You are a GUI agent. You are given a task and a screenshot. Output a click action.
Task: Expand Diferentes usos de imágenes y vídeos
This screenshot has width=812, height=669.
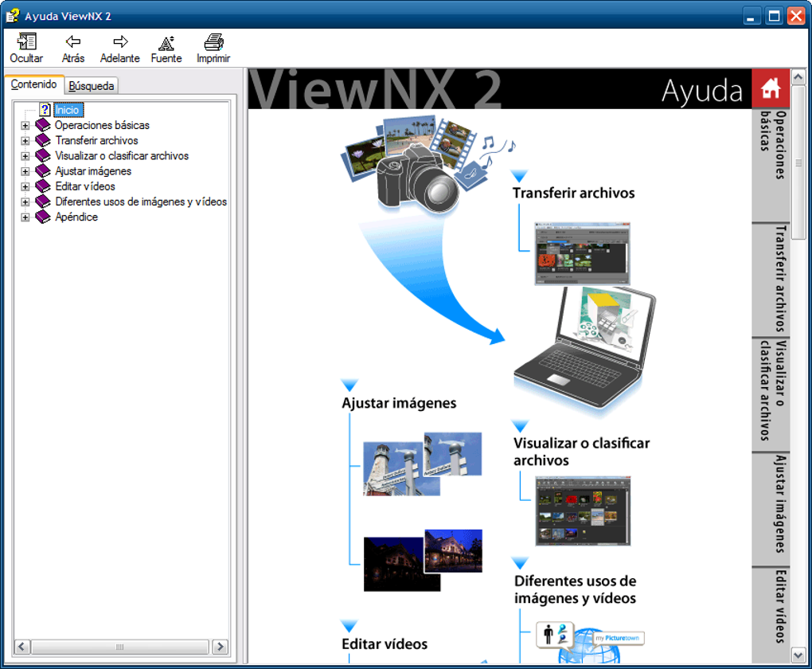coord(25,202)
